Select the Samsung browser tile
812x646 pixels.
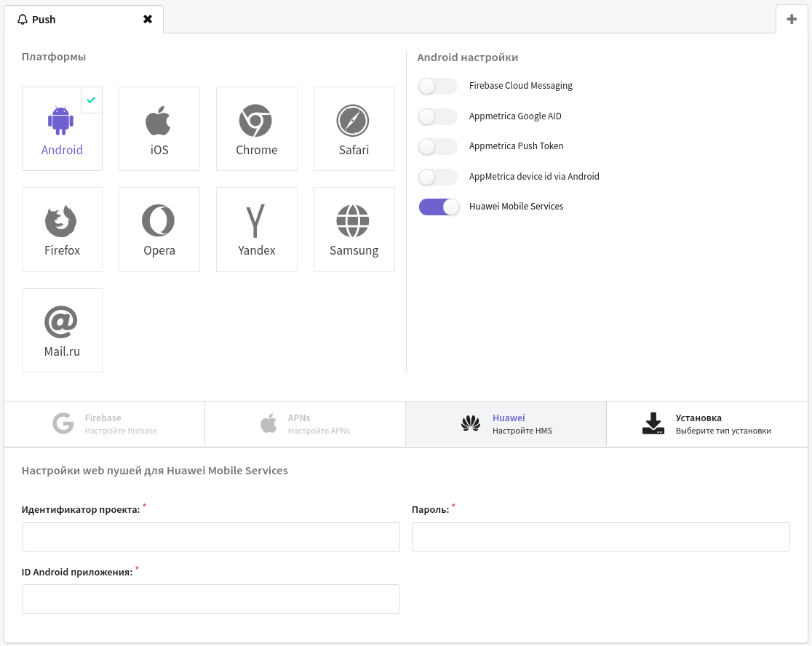tap(354, 229)
